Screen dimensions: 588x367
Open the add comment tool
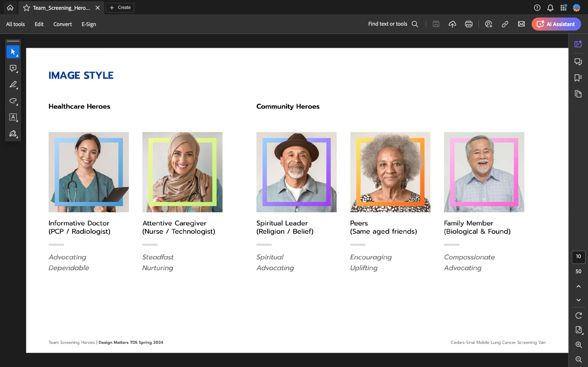[13, 68]
